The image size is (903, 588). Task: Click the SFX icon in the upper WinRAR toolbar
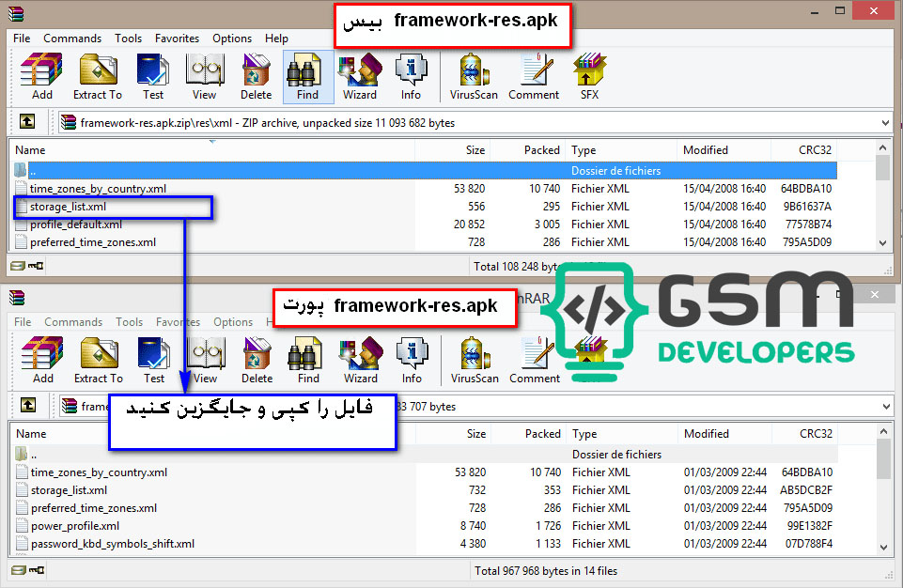[589, 77]
